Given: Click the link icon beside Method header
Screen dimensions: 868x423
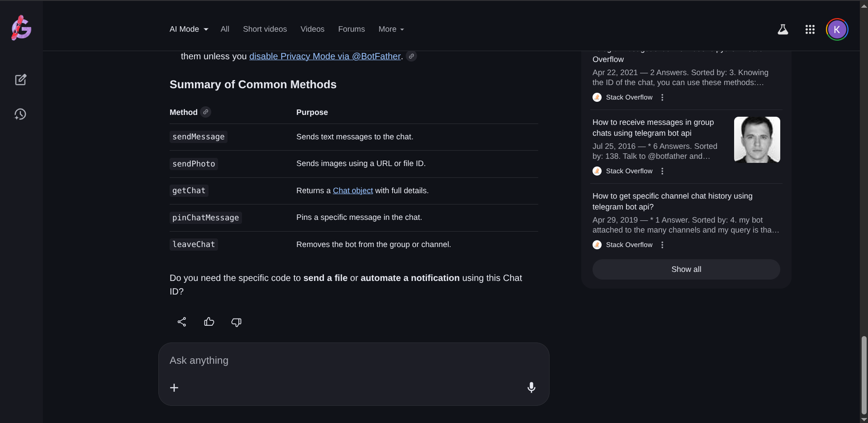Looking at the screenshot, I should pos(206,112).
